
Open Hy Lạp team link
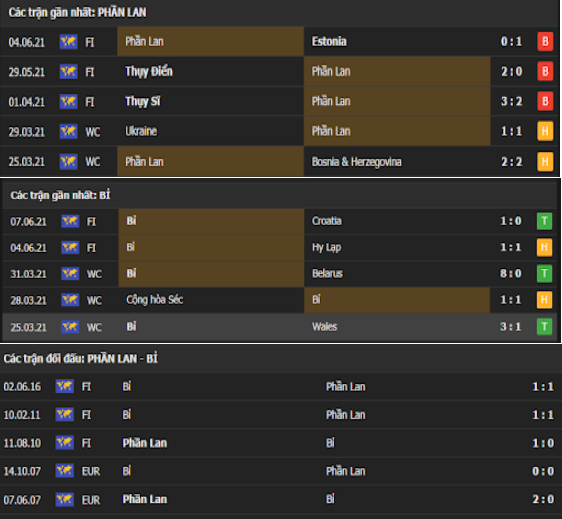click(327, 247)
